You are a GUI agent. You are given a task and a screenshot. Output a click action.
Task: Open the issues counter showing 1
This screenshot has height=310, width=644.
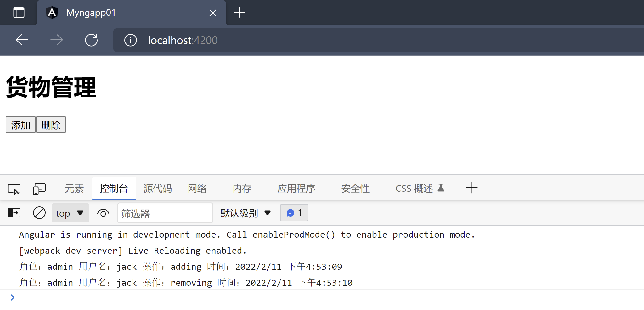[294, 213]
